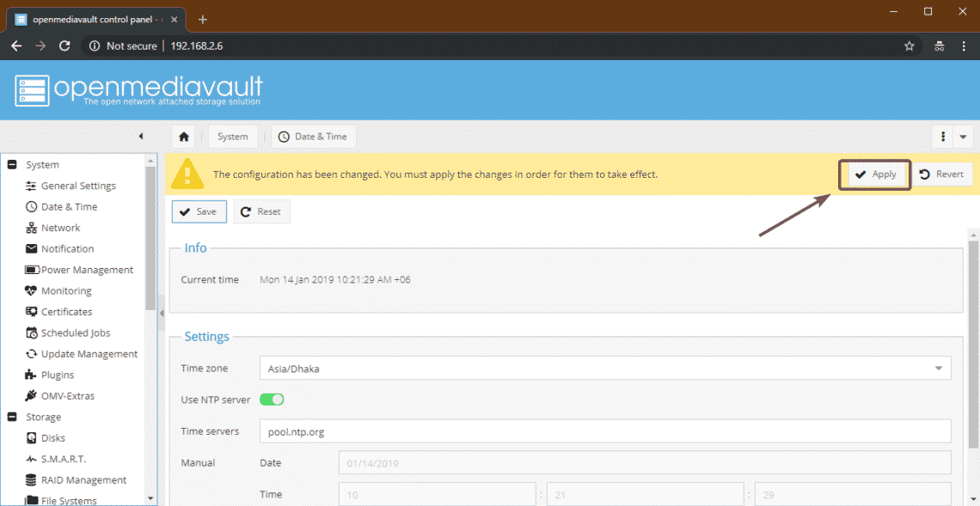
Task: Click the browser forward arrow
Action: 40,46
